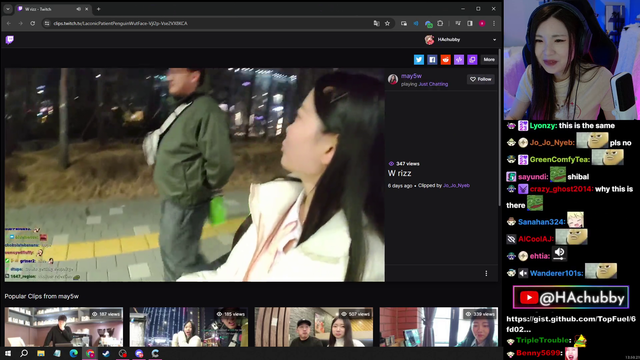Viewport: 640px width, 360px height.
Task: Open clipper Jo_Jo_Nyeb profile link
Action: (456, 185)
